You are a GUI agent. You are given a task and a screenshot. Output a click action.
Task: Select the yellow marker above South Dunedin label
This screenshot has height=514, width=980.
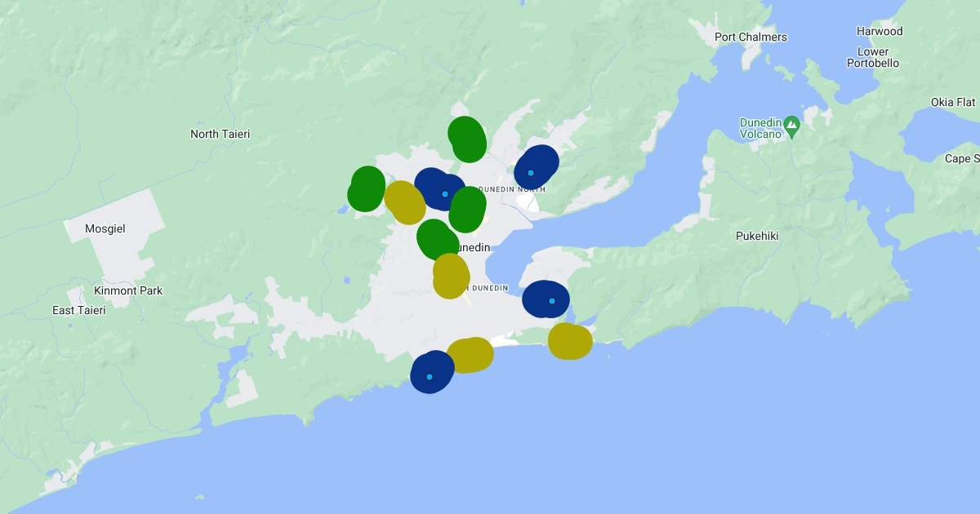[x=450, y=275]
